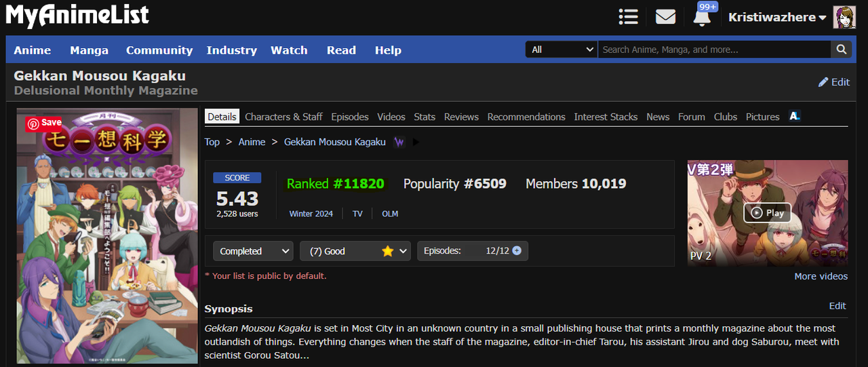Click the Edit link beside Synopsis
This screenshot has height=367, width=868.
pyautogui.click(x=837, y=306)
